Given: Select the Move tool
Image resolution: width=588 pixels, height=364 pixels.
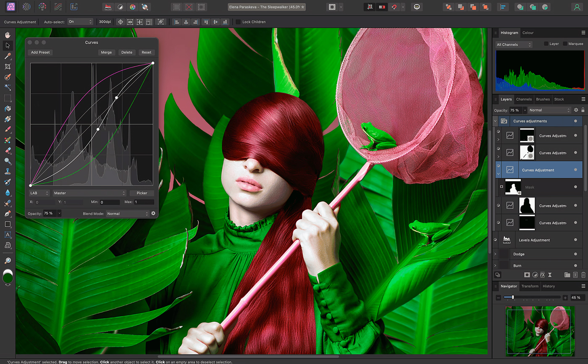Looking at the screenshot, I should [8, 45].
